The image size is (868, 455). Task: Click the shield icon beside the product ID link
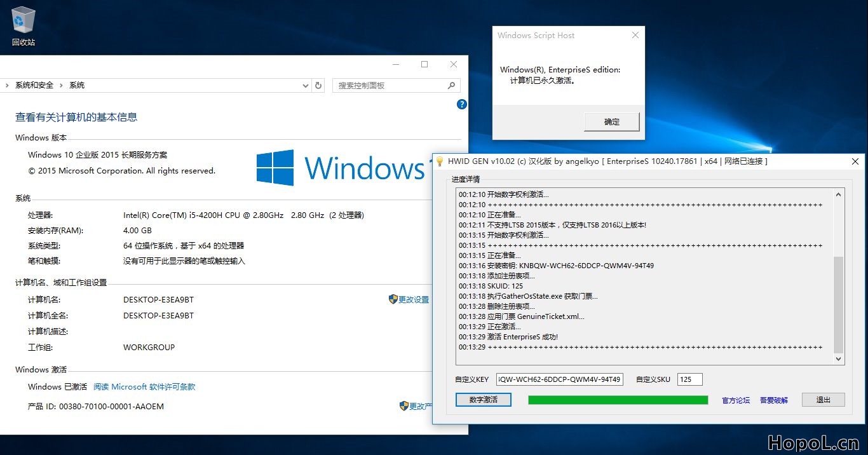point(404,406)
